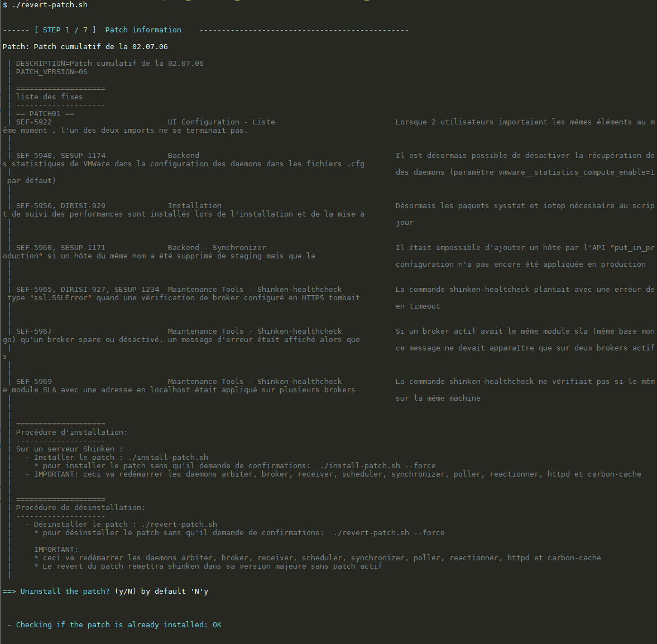657x644 pixels.
Task: Select the 'Patch information' step title
Action: (143, 30)
